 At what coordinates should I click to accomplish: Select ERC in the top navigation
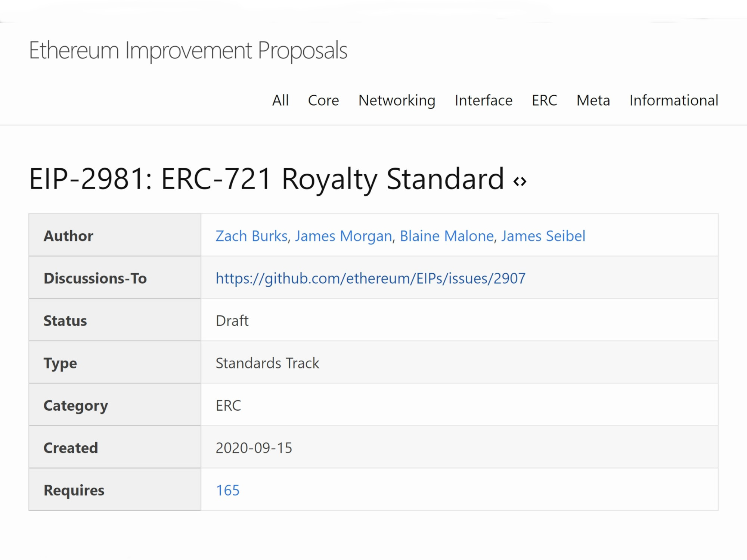(x=544, y=100)
